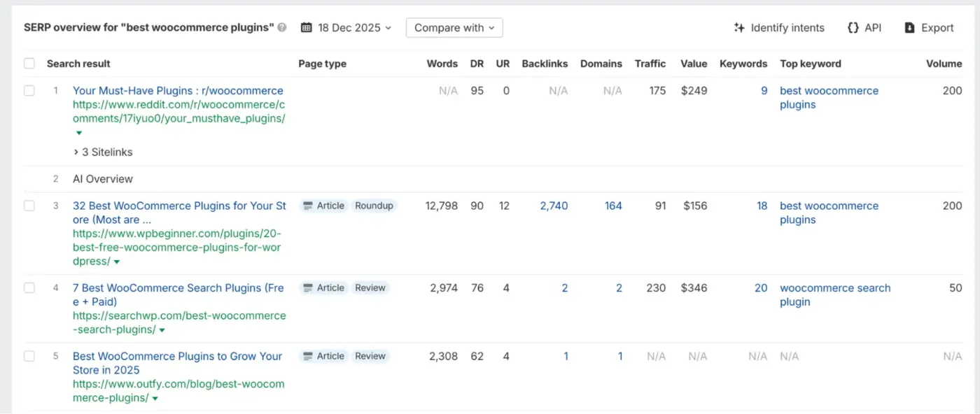The image size is (980, 414).
Task: Sort by the Traffic column header
Action: [x=650, y=64]
